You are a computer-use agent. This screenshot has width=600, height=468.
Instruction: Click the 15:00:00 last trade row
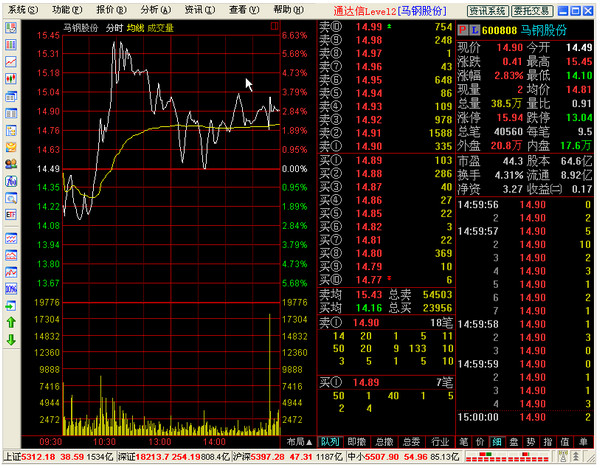tap(525, 417)
